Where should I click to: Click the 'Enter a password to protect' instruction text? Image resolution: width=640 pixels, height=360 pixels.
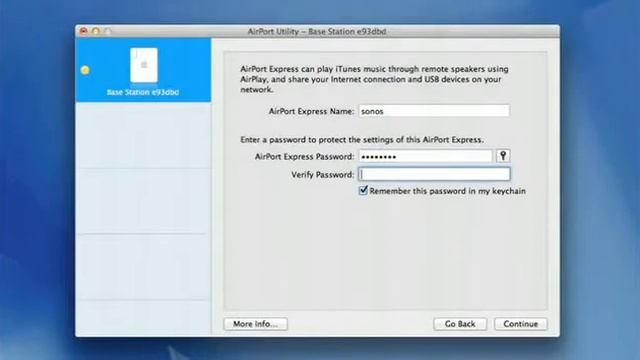tap(362, 140)
